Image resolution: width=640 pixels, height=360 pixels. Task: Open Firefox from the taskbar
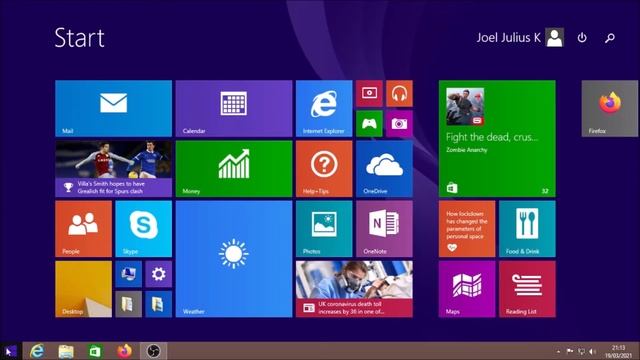point(124,351)
